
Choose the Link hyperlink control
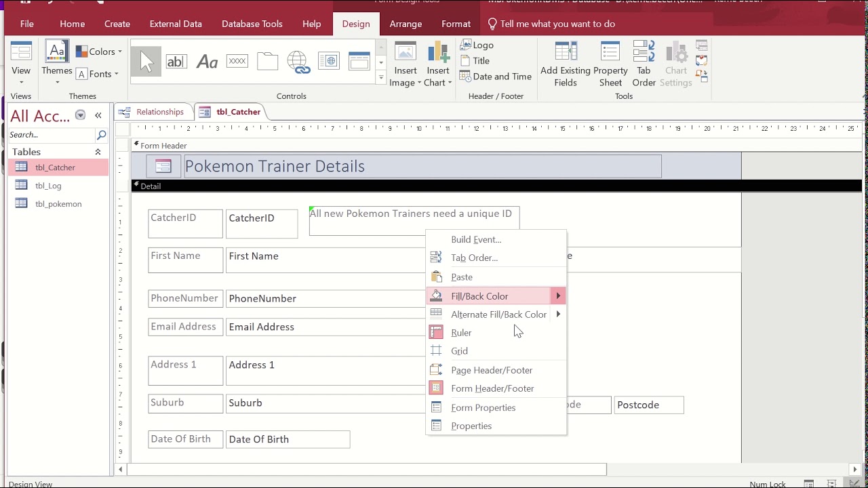click(x=298, y=62)
